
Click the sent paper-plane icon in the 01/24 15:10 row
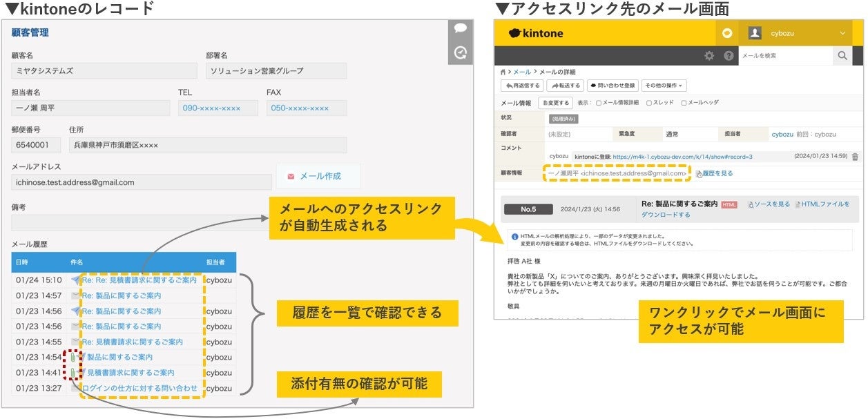[x=76, y=280]
